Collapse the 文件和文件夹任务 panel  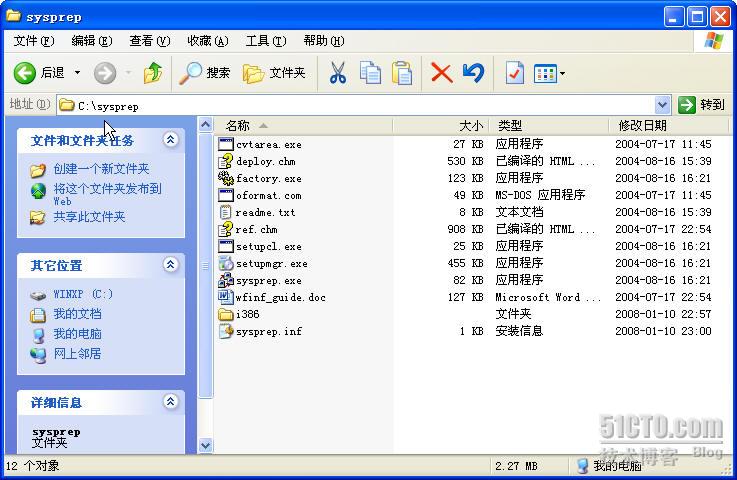170,139
